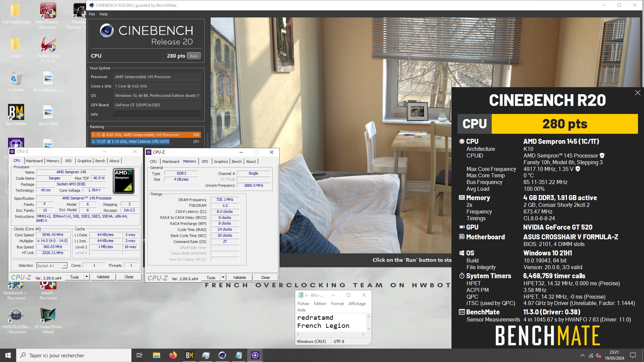Launch aida64 shortcut icon

[48, 291]
